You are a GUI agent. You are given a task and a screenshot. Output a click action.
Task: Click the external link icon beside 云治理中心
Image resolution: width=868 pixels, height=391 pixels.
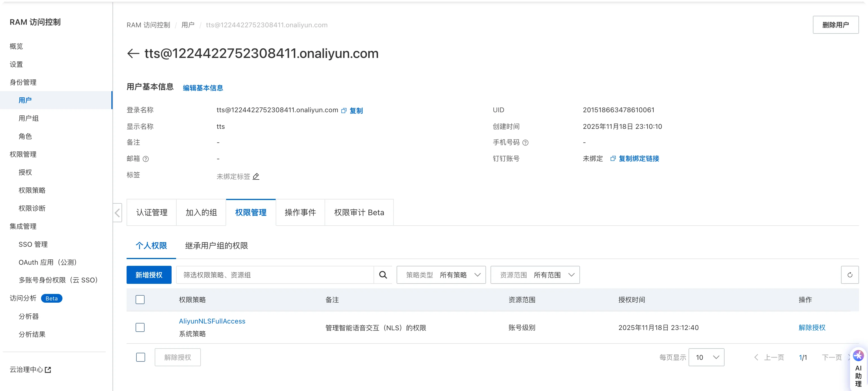(48, 370)
